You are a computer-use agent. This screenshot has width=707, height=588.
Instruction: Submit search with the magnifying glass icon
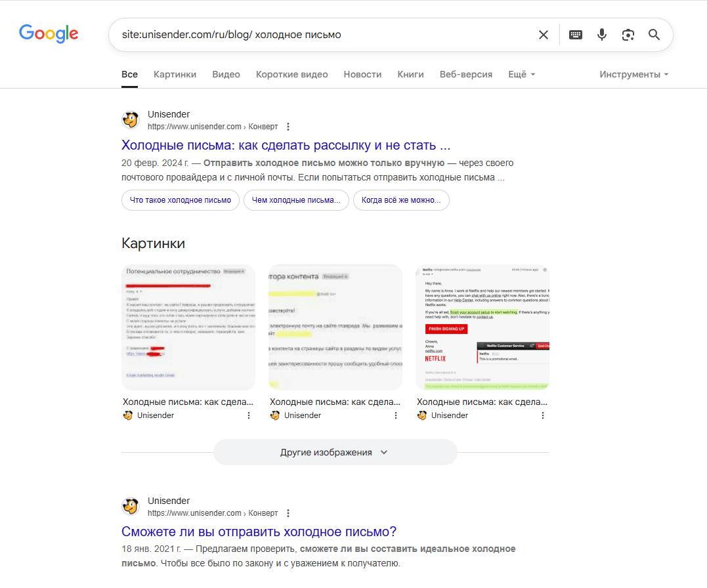click(x=654, y=35)
